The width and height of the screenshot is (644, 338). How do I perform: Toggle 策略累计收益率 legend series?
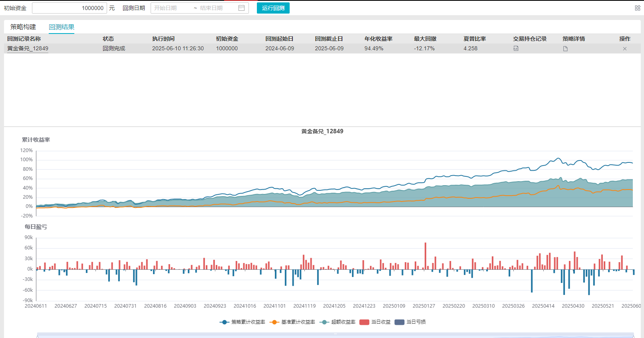tap(242, 322)
